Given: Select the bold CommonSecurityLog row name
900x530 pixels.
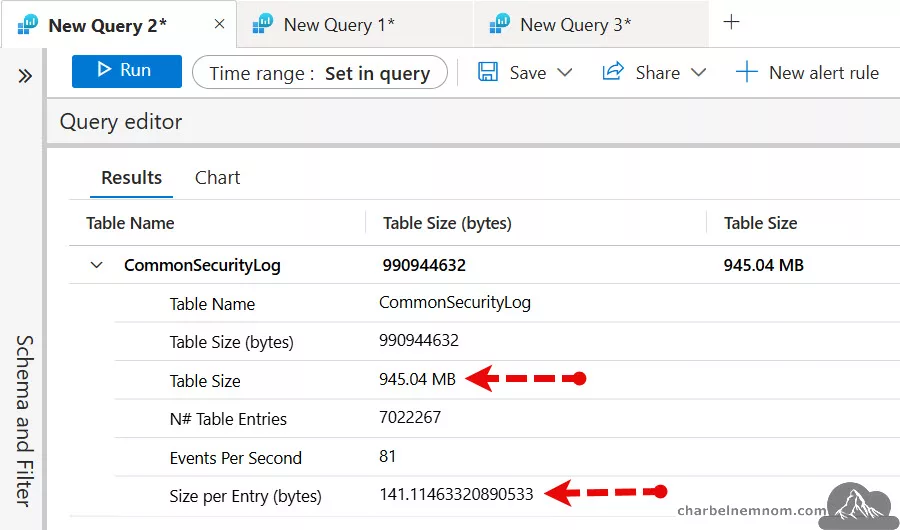Looking at the screenshot, I should point(202,265).
